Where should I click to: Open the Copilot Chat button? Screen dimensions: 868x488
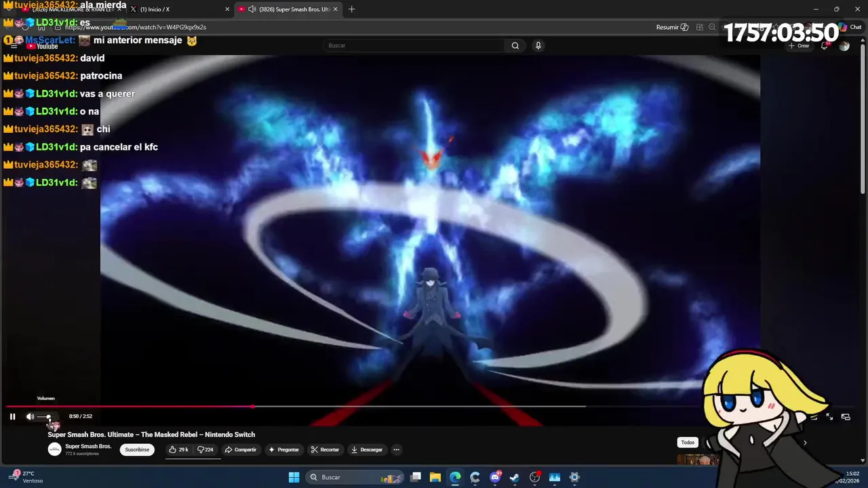[x=851, y=27]
